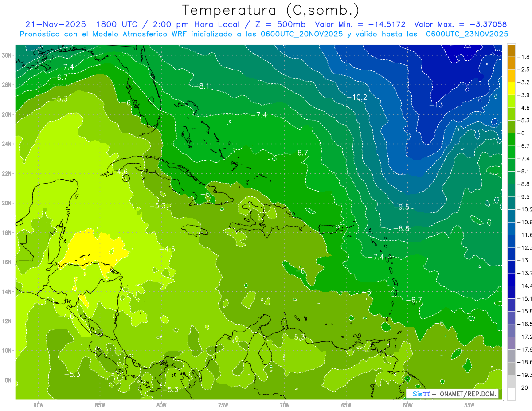Click the "-1.8" value on the color legend
The image size is (532, 411).
pos(524,57)
